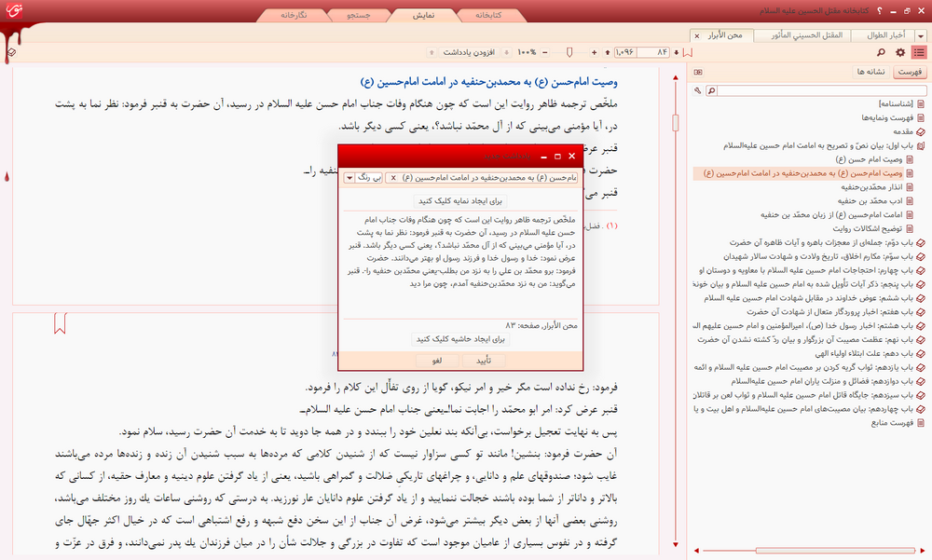Click the eraser icon at the window's left edge
932x560 pixels.
(x=10, y=52)
